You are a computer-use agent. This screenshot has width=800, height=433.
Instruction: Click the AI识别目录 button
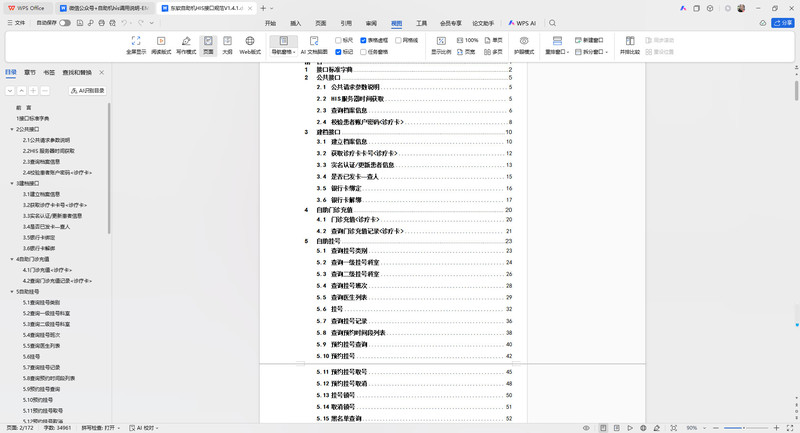click(x=87, y=91)
